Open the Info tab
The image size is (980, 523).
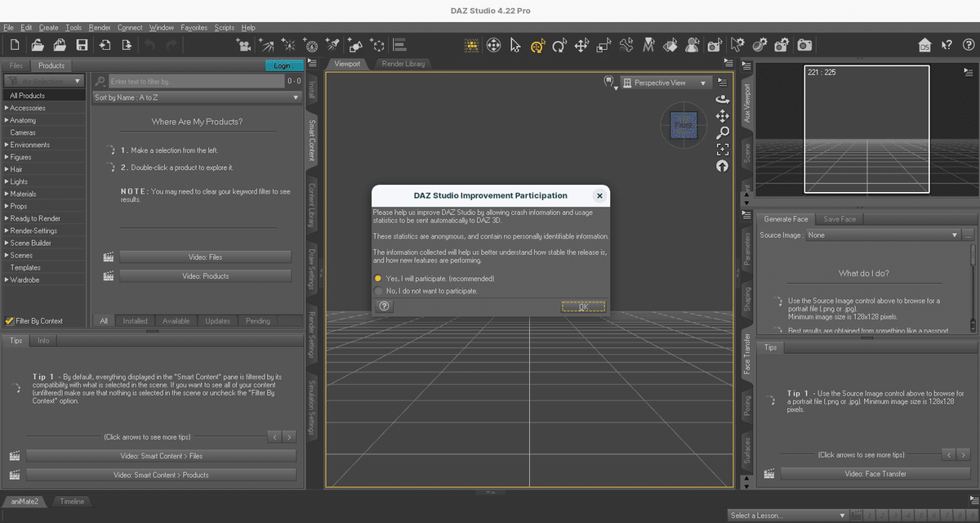(43, 341)
